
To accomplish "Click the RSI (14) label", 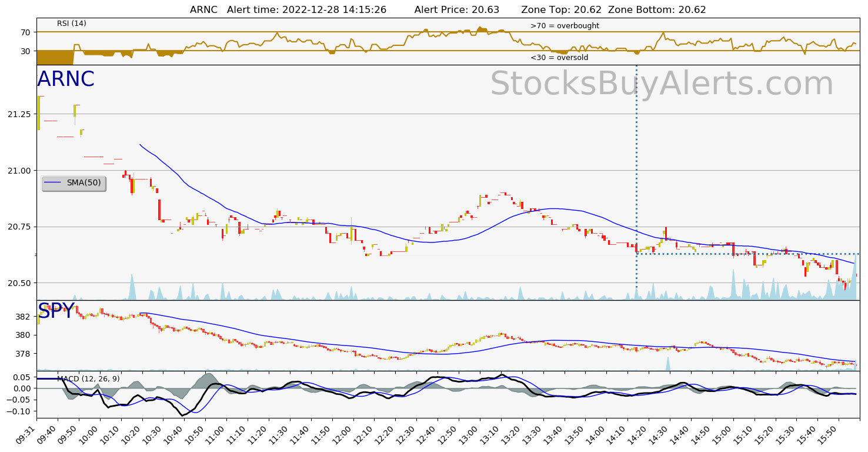I will coord(72,24).
